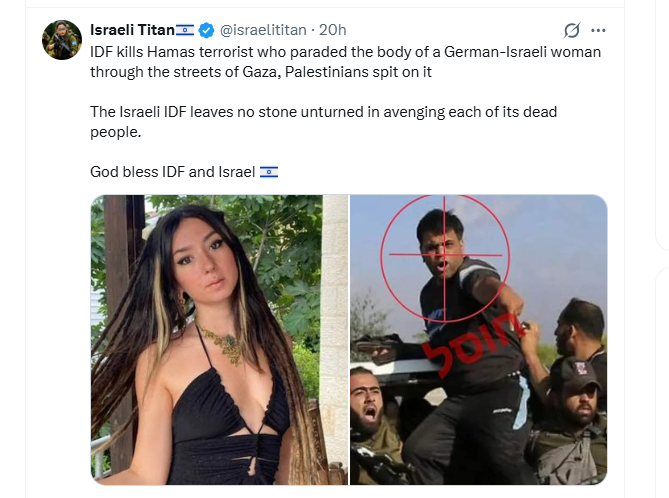The width and height of the screenshot is (669, 498).
Task: Open the right photo with the red crosshair
Action: [478, 340]
